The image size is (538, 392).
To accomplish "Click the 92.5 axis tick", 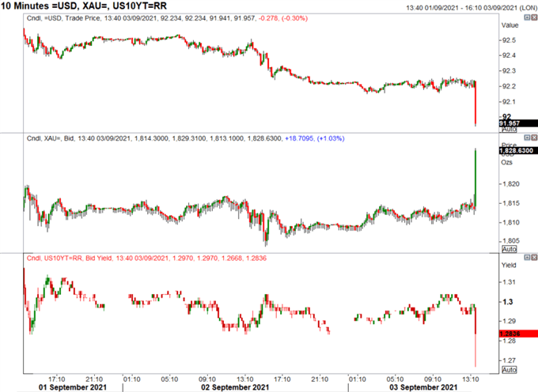I will click(509, 40).
